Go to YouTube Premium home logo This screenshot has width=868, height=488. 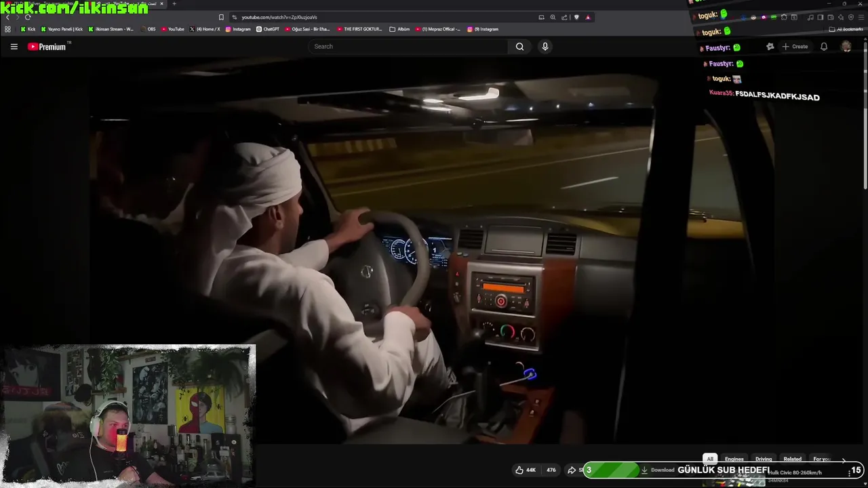47,47
